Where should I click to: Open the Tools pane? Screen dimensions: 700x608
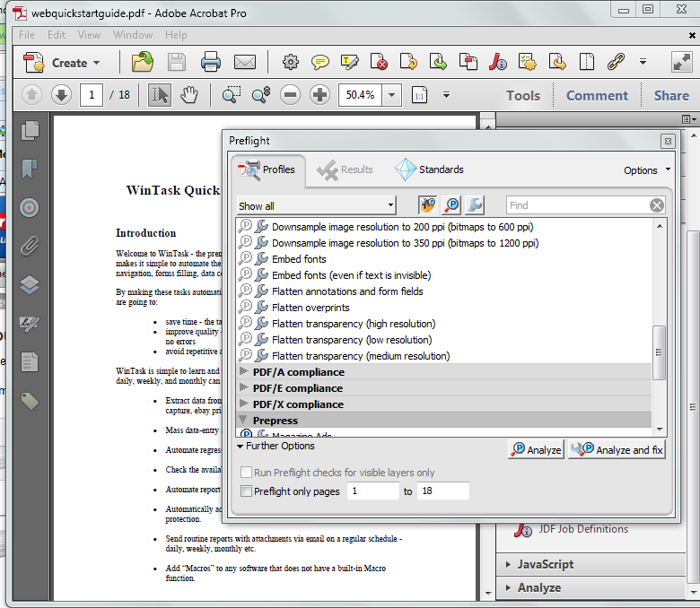pos(523,95)
